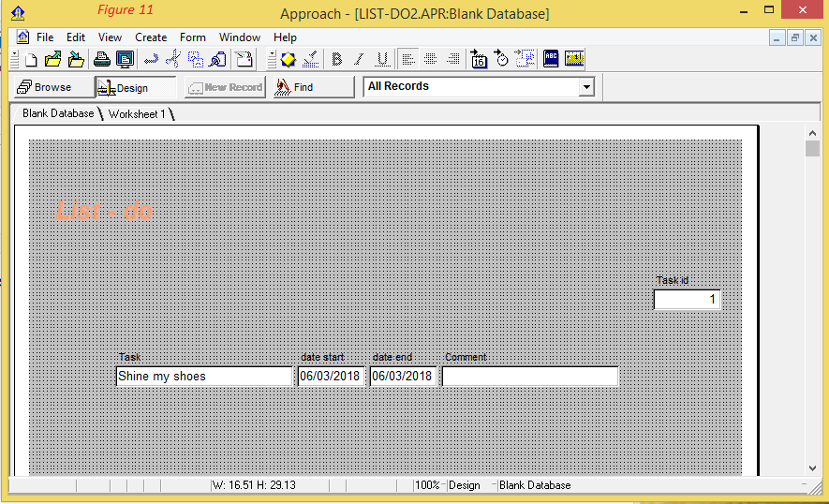Click the fast format brush icon
Image resolution: width=829 pixels, height=504 pixels.
(311, 59)
